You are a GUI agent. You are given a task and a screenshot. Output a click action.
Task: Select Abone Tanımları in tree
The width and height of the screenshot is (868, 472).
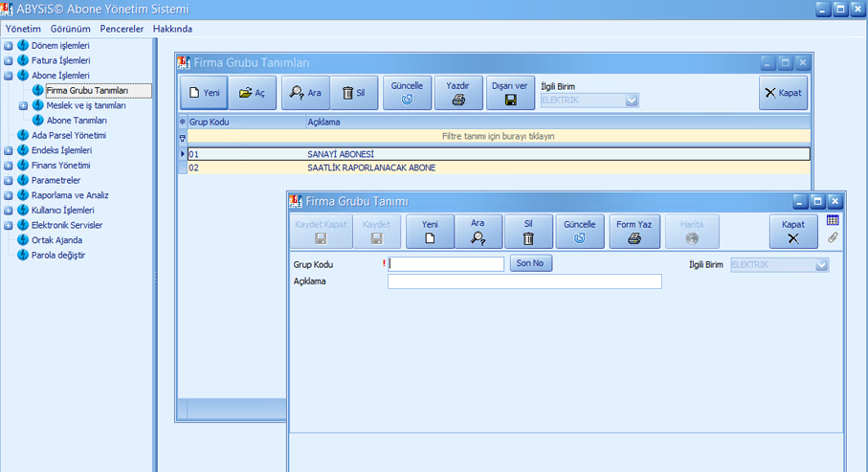(x=77, y=121)
